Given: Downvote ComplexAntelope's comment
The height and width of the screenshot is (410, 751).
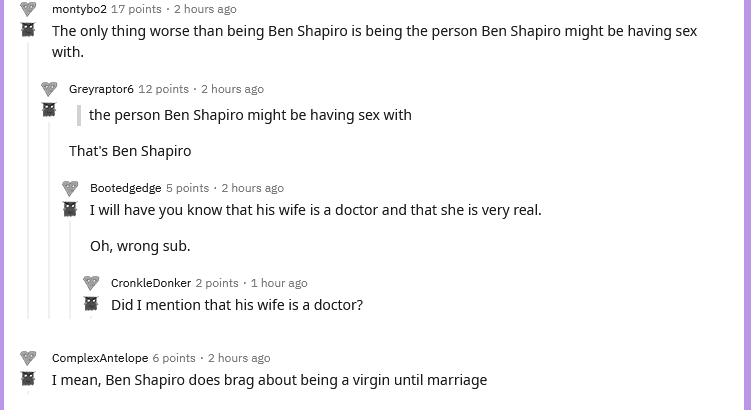Looking at the screenshot, I should click(28, 379).
